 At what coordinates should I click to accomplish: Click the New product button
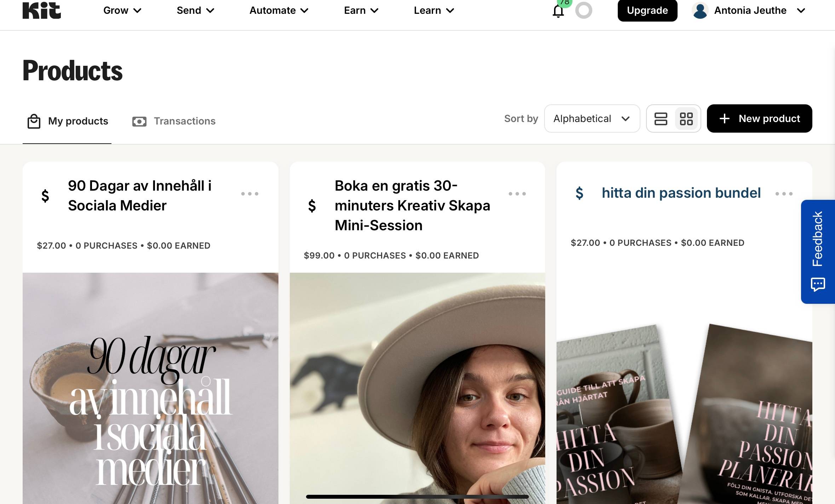(x=759, y=119)
